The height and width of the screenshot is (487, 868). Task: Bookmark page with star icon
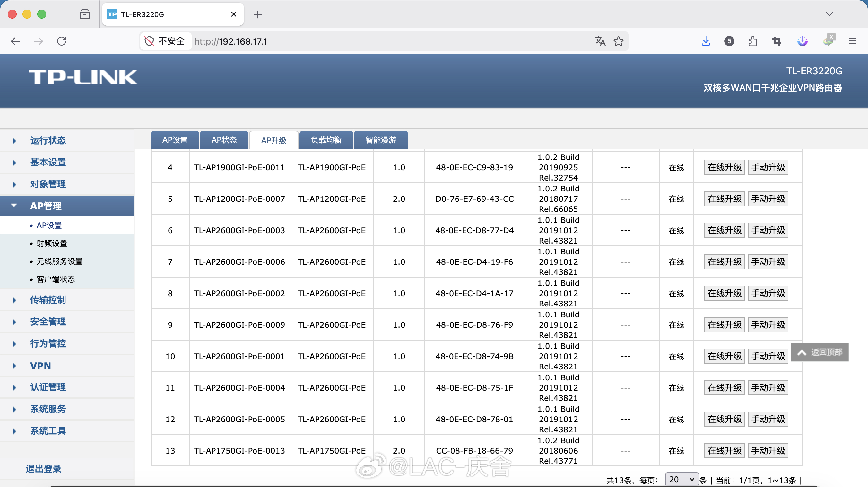(618, 41)
